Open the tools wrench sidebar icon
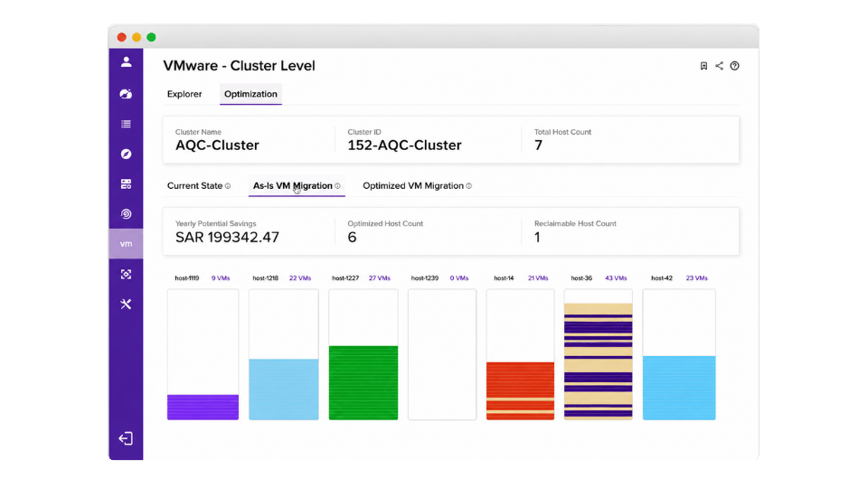This screenshot has width=868, height=488. point(127,304)
